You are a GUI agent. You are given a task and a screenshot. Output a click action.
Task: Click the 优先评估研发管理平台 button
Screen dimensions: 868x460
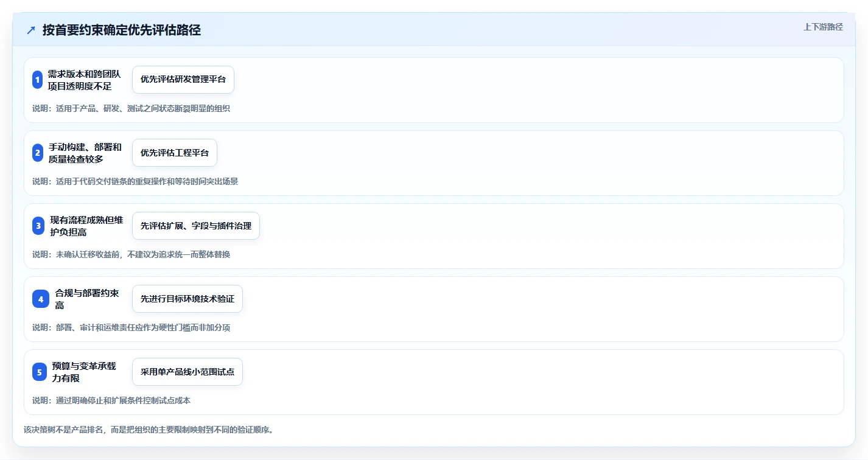pos(183,80)
